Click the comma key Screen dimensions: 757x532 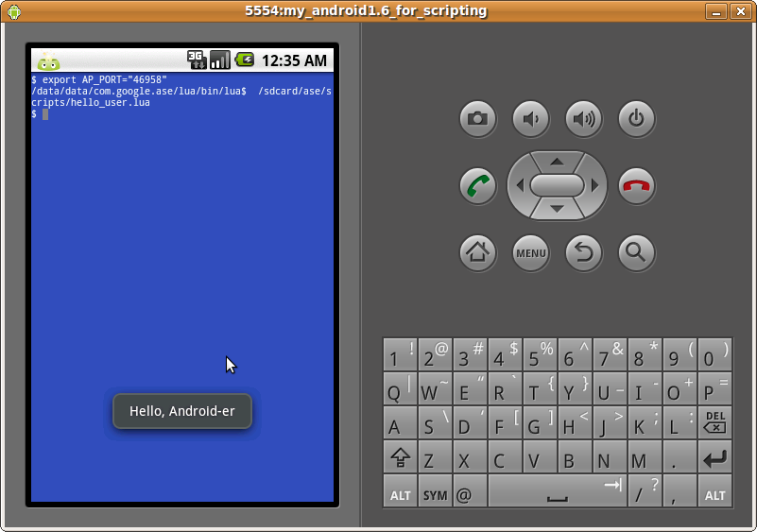point(680,490)
